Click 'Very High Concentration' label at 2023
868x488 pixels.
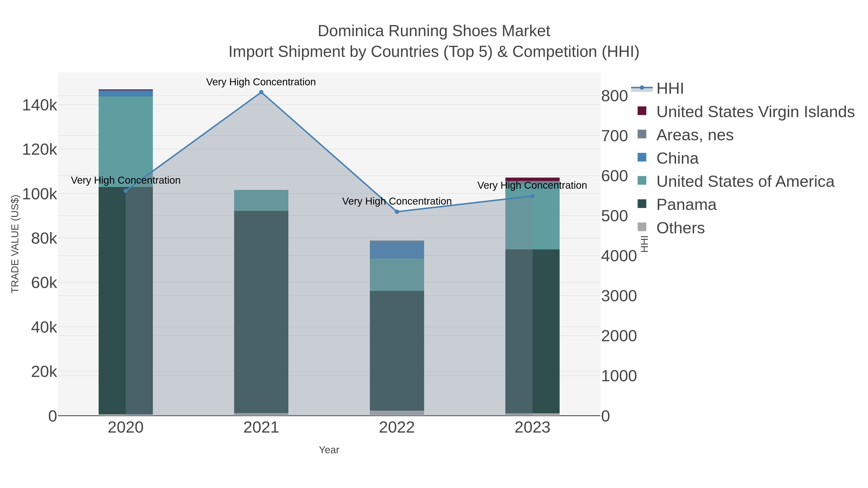tap(532, 186)
